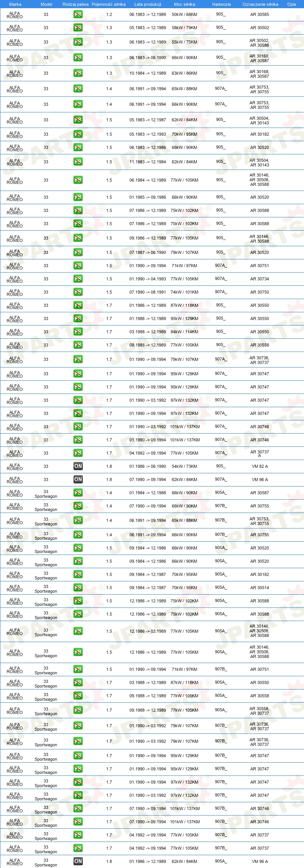
Task: Click the Rodzaj paliwa column header
Action: (75, 4)
